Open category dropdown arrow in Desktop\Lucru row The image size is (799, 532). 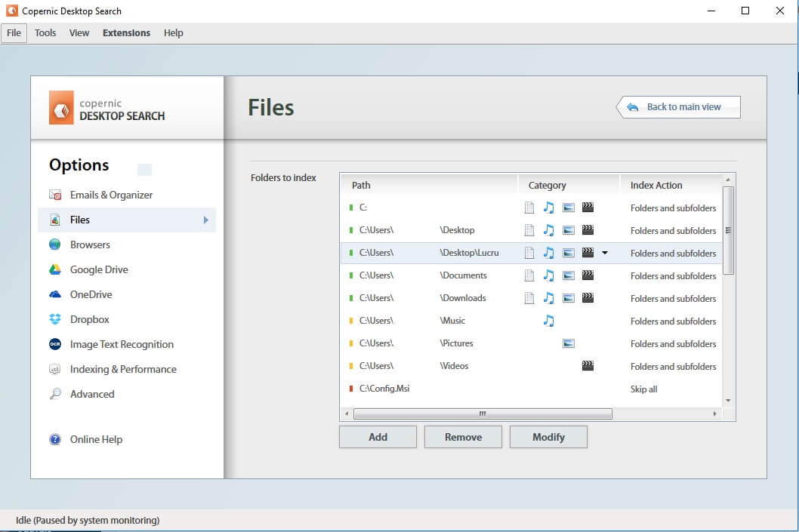605,253
